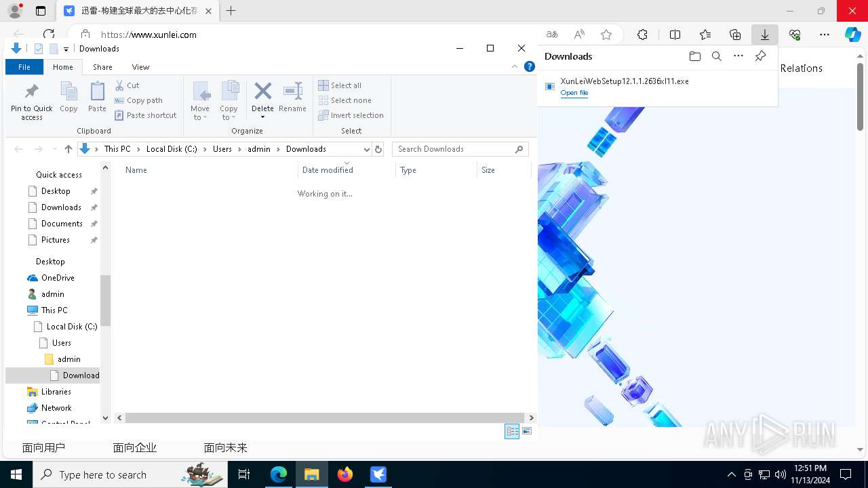
Task: Open Explorer Help question mark icon
Action: (530, 66)
